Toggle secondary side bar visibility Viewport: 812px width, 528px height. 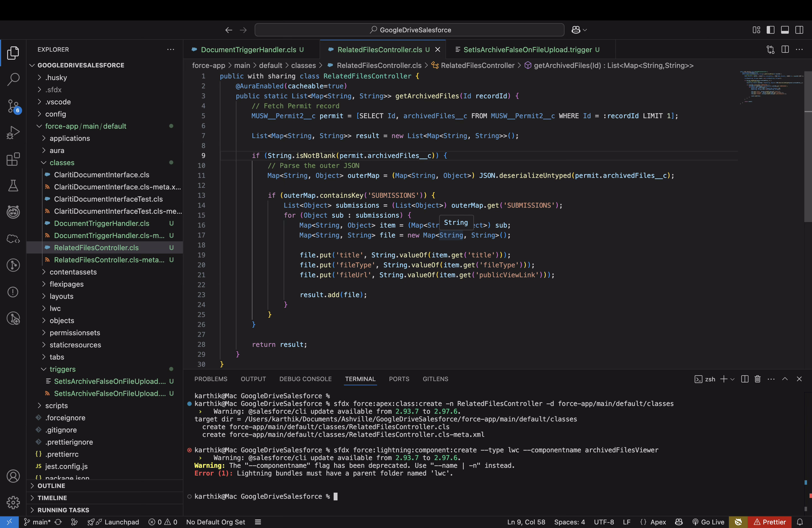[x=799, y=30]
